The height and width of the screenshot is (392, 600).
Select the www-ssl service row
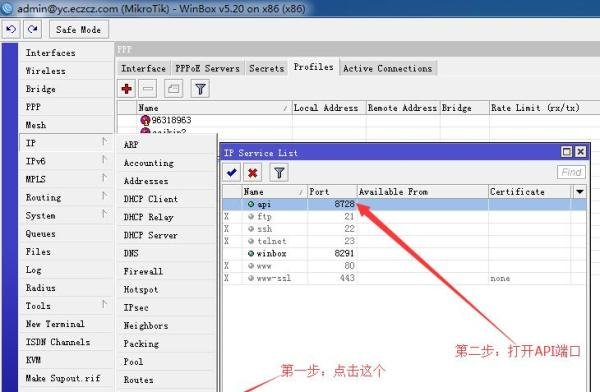[x=404, y=278]
